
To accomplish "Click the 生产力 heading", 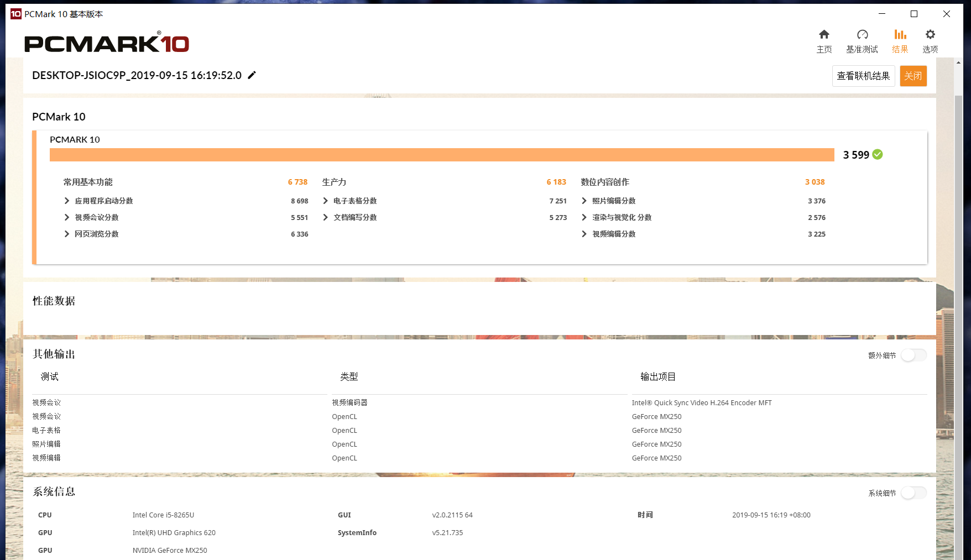I will [x=334, y=182].
